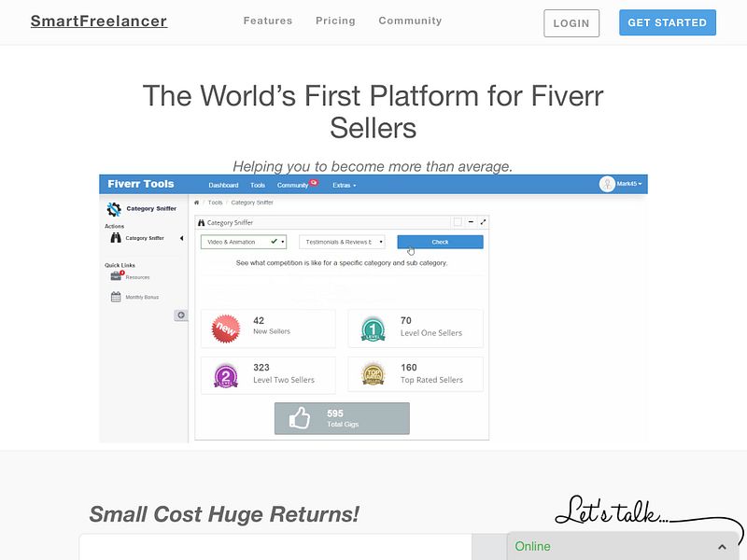Click the Category Sniffer gear icon
747x560 pixels.
tap(114, 208)
